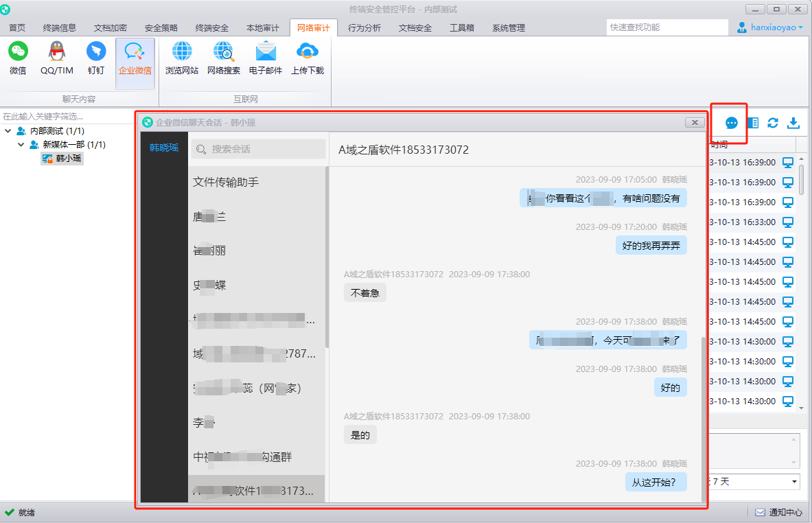Close the 企业微信聊天会话 dialog
Image resolution: width=812 pixels, height=523 pixels.
[695, 122]
